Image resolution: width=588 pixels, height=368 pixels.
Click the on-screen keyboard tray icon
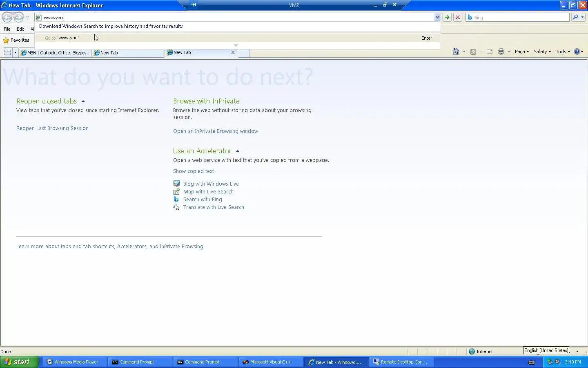(x=532, y=362)
